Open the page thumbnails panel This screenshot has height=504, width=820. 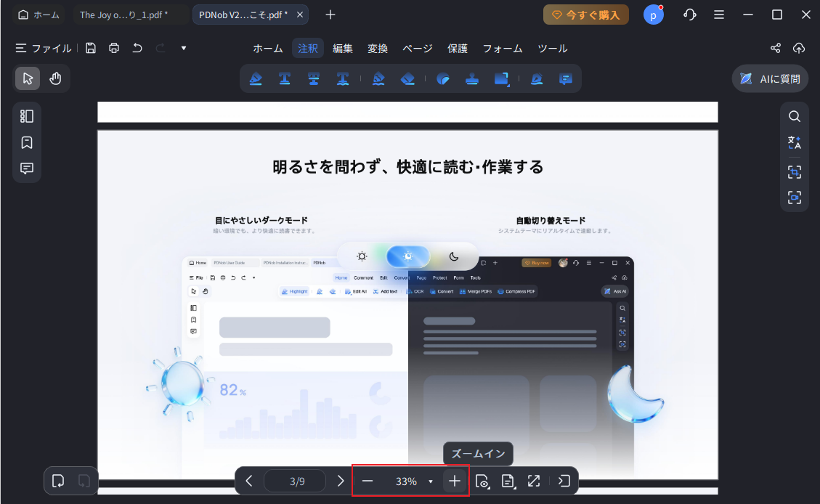pos(27,115)
